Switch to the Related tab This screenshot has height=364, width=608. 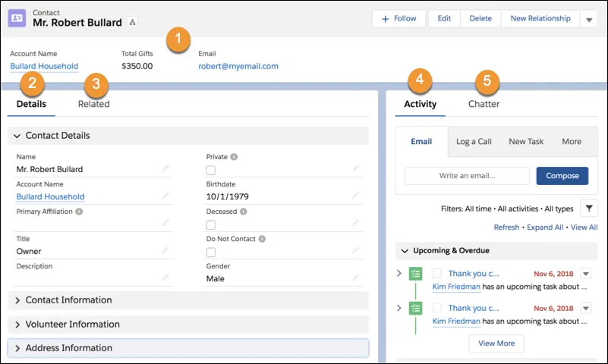[x=93, y=105]
